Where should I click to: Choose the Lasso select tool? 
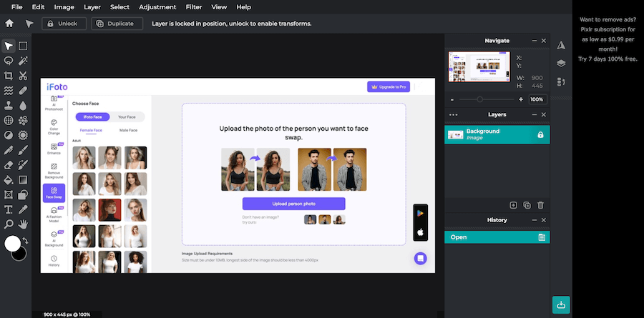[8, 61]
